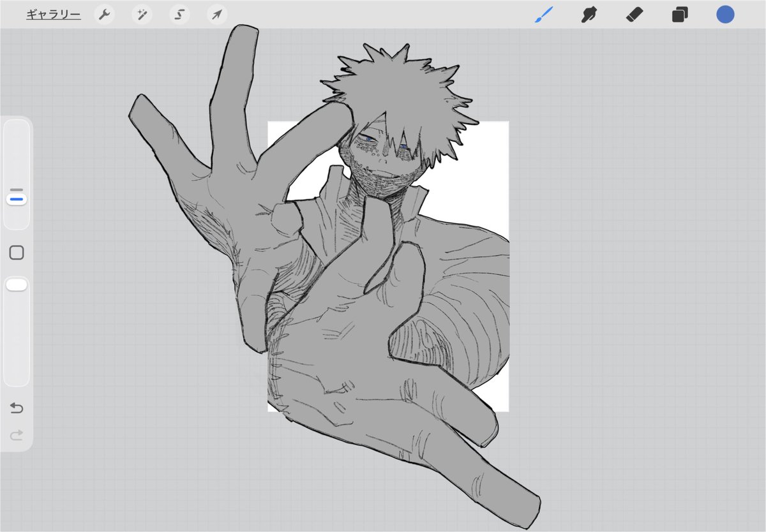Screen dimensions: 766x532
Task: Open the Actions wrench menu
Action: [x=104, y=14]
